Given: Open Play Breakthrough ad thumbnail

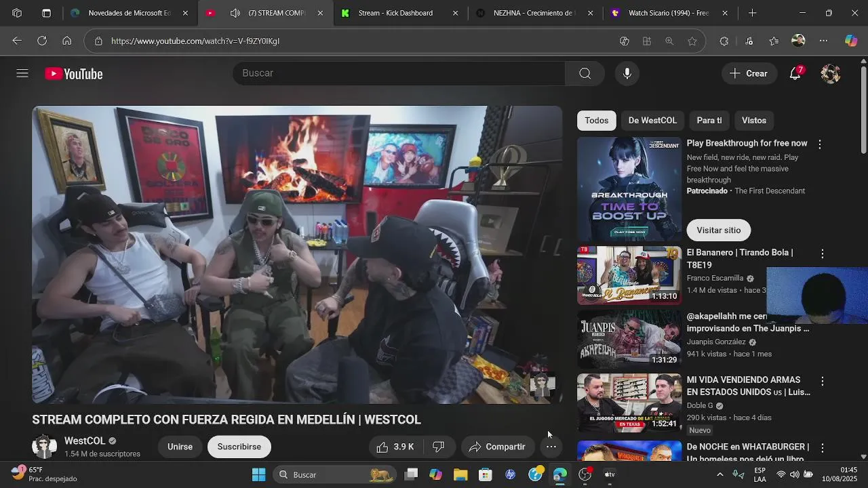Looking at the screenshot, I should [x=629, y=189].
